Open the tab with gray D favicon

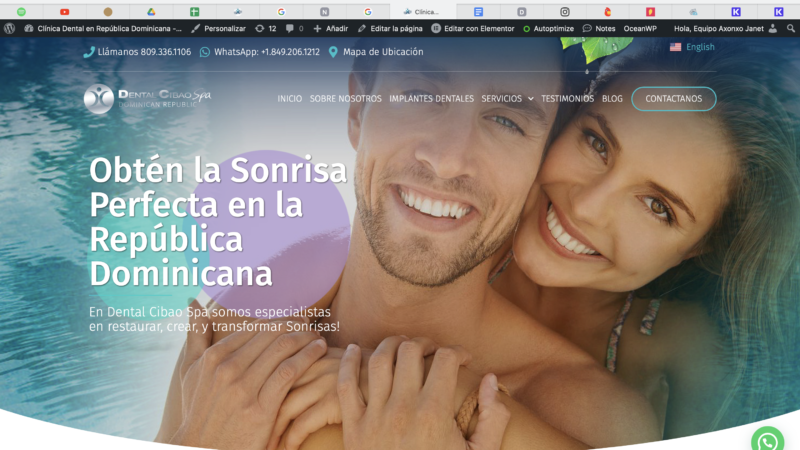tap(521, 11)
